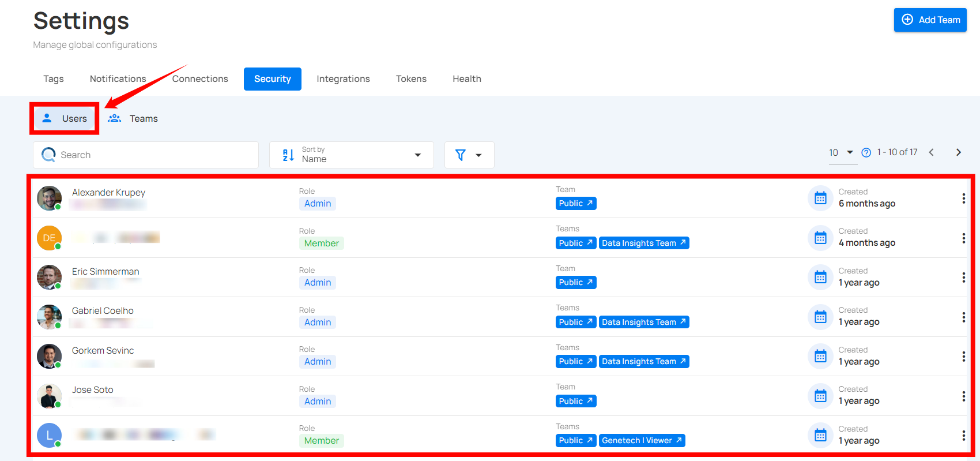Open options menu for Eric Simmerman

click(963, 278)
